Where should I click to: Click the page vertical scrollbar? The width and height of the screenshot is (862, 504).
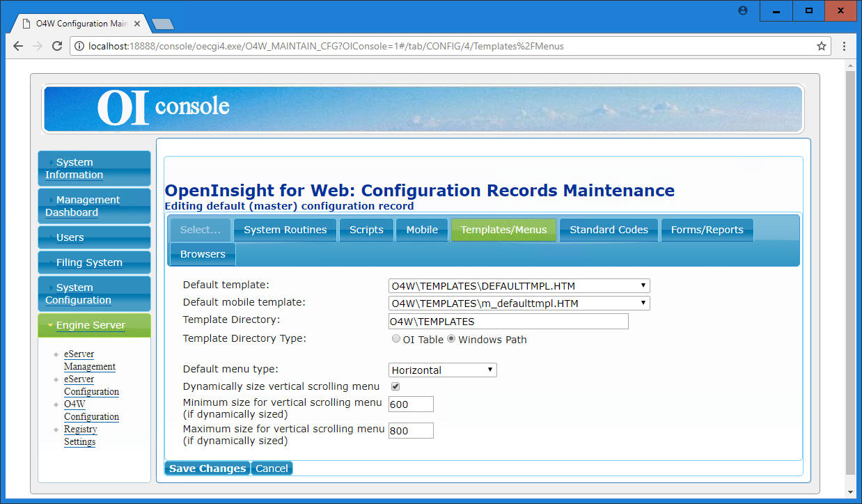(x=850, y=271)
